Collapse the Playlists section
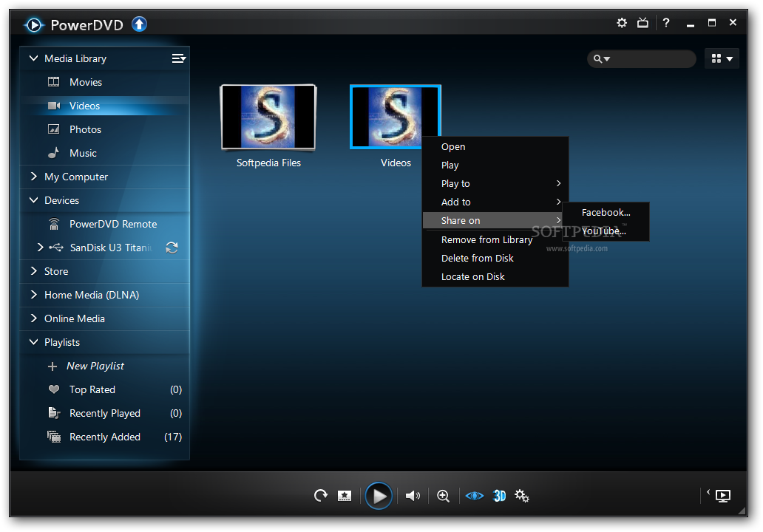This screenshot has height=532, width=763. pos(33,342)
